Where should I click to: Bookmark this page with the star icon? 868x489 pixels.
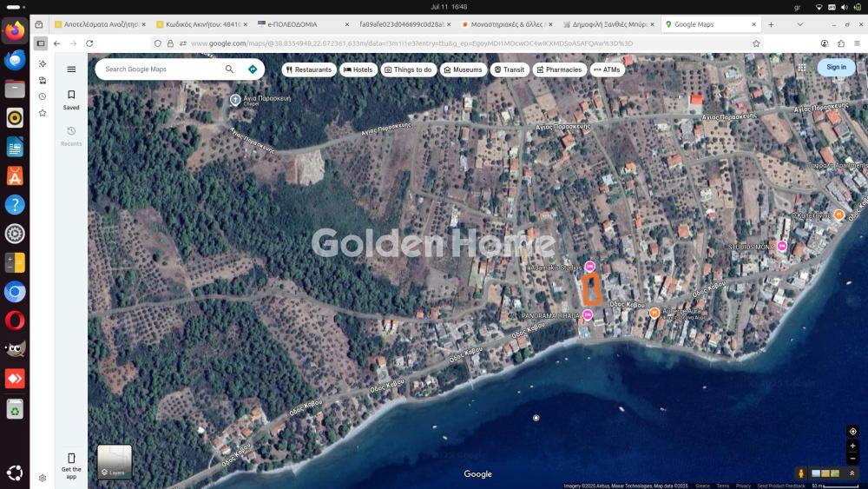(756, 43)
